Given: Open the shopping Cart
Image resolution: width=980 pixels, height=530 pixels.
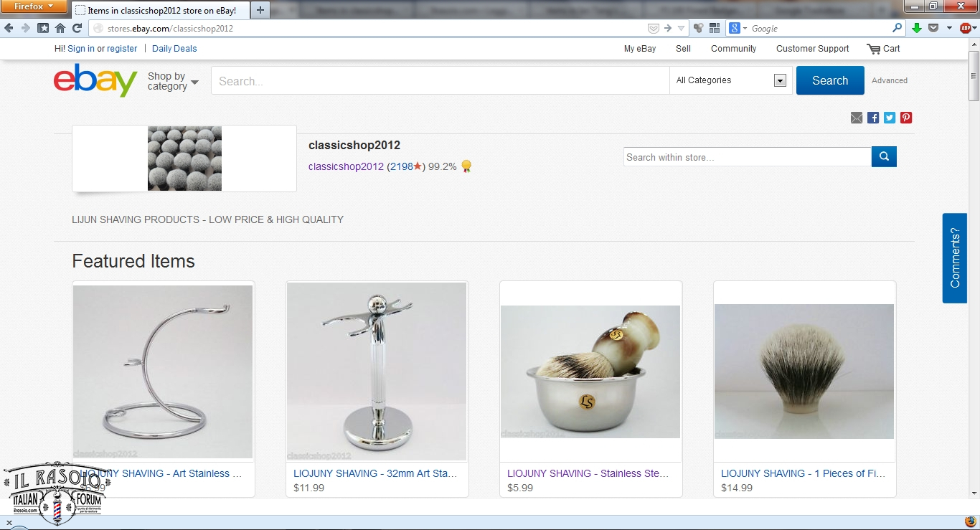Looking at the screenshot, I should pos(883,49).
